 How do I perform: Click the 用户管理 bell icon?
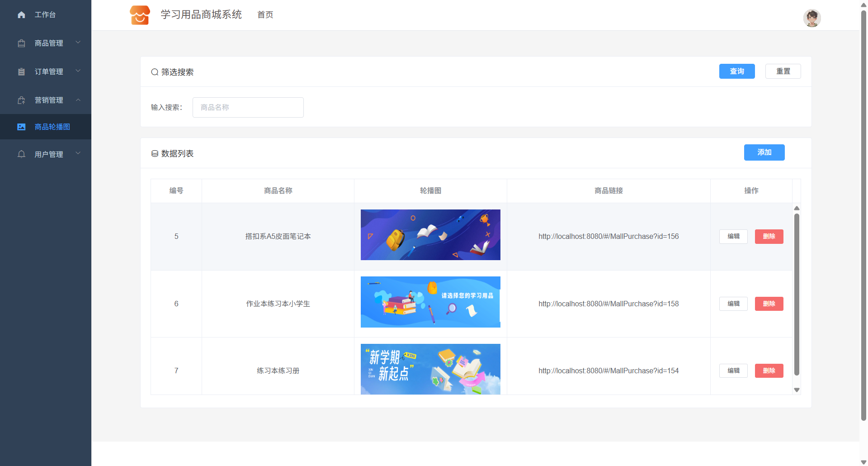(21, 154)
